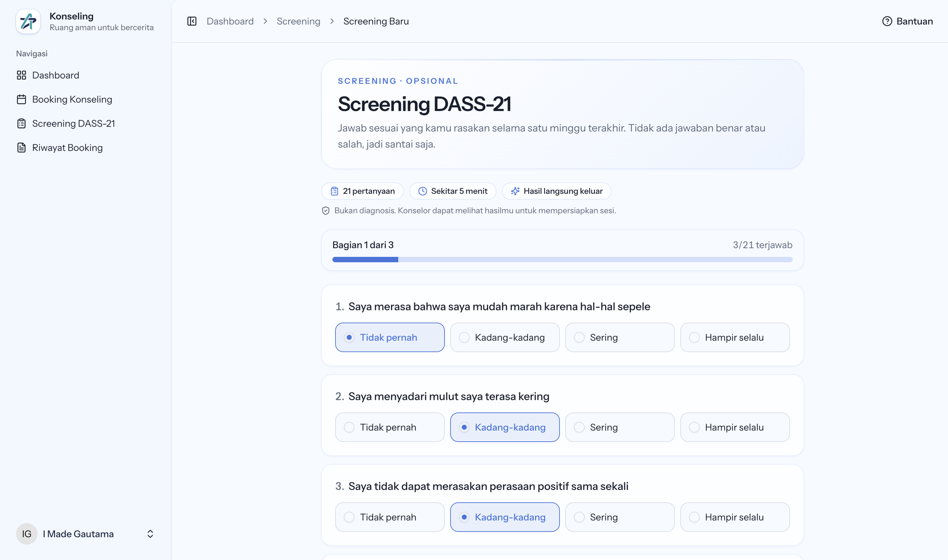Select Tidak pernah for question 1

pyautogui.click(x=390, y=337)
